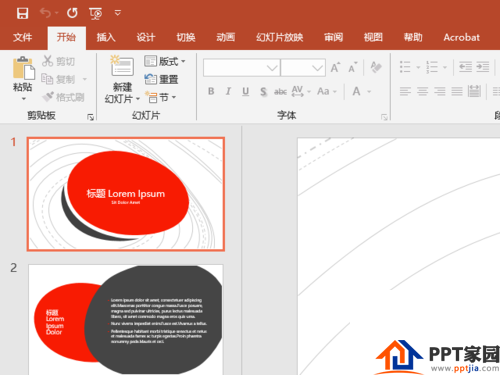Viewport: 500px width, 375px height.
Task: Click the New Slide icon
Action: 122,65
